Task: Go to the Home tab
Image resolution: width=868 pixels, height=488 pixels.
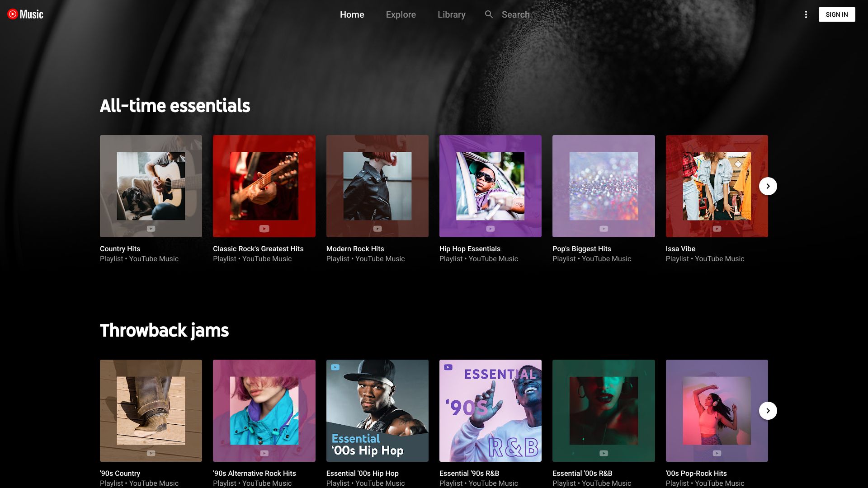Action: coord(352,14)
